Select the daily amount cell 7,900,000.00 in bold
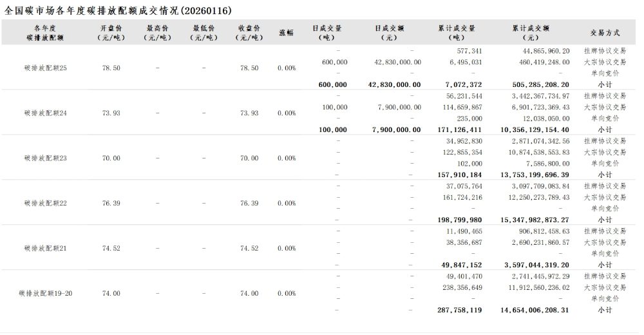Image resolution: width=644 pixels, height=335 pixels. [x=397, y=129]
